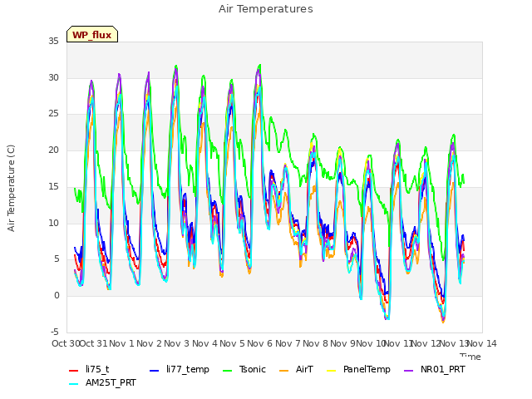Image resolution: width=532 pixels, height=399 pixels.
Task: Toggle the NR01_PRT legend entry
Action: [434, 369]
